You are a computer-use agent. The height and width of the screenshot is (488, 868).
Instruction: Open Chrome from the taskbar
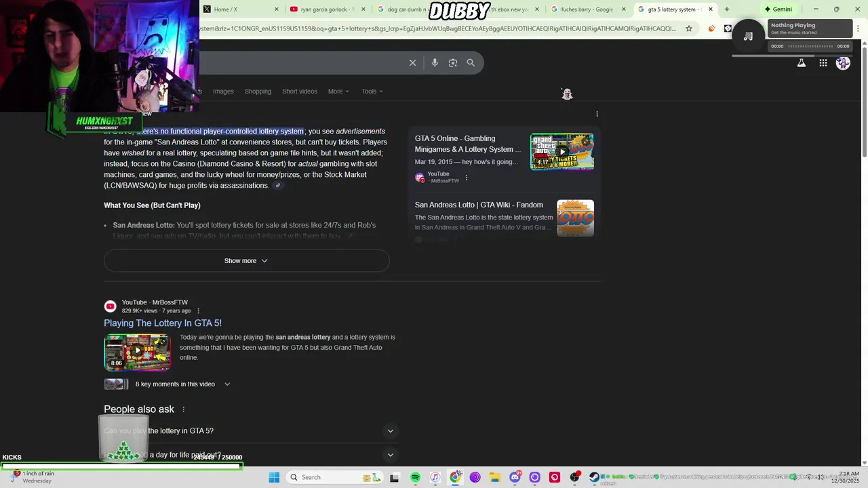coord(455,477)
